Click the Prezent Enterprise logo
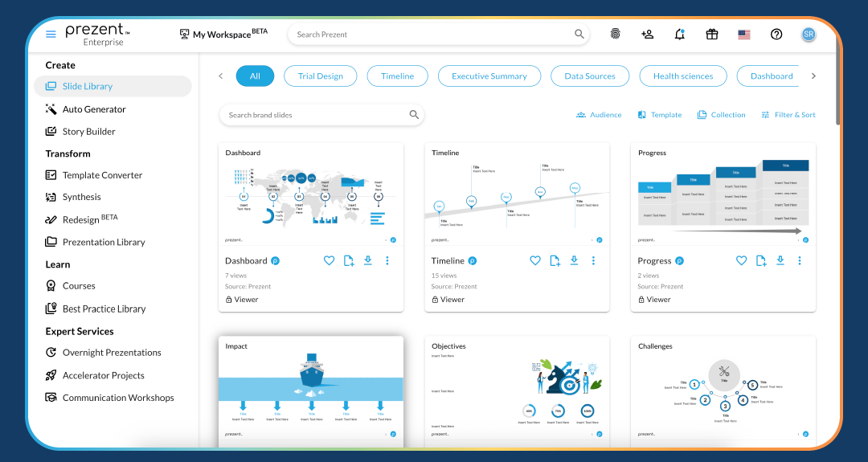 pos(97,35)
